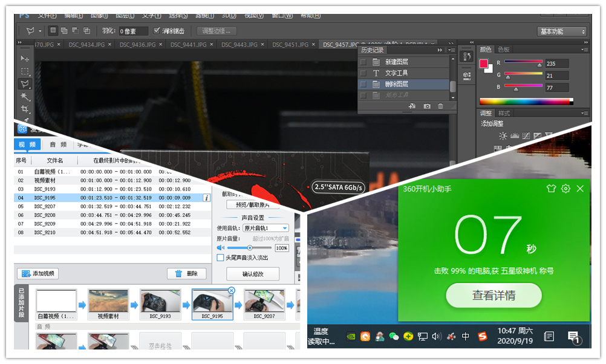Select the Move tool in Photoshop's toolbox

tap(25, 58)
